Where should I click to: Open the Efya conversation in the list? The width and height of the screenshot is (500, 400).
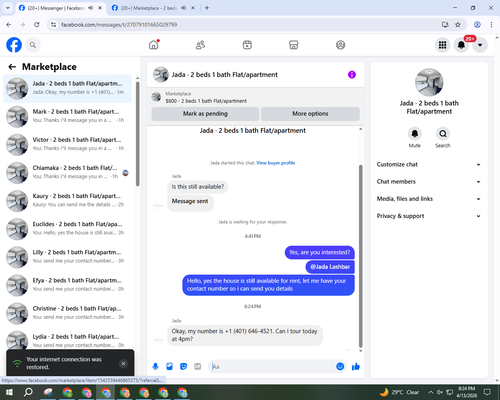click(x=67, y=285)
